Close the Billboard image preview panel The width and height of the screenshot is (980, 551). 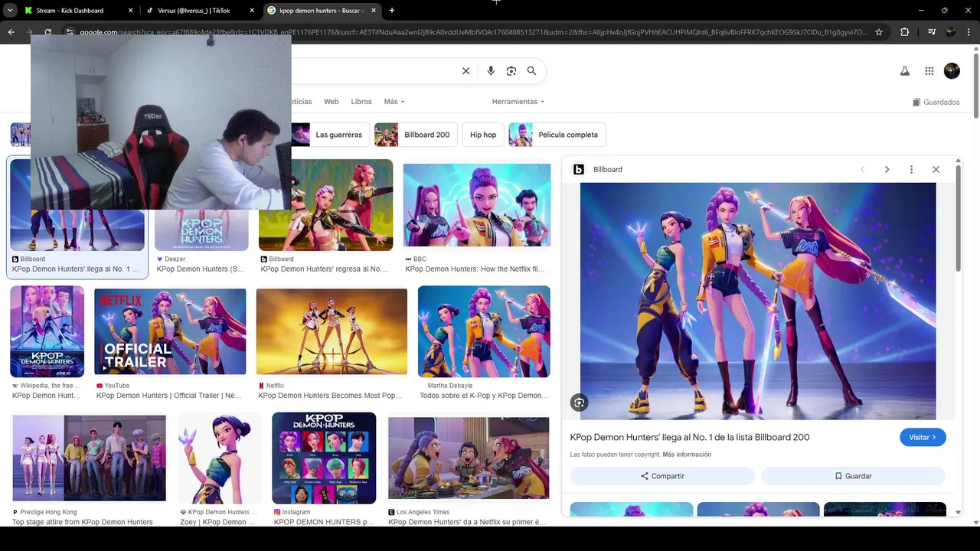[x=936, y=169]
